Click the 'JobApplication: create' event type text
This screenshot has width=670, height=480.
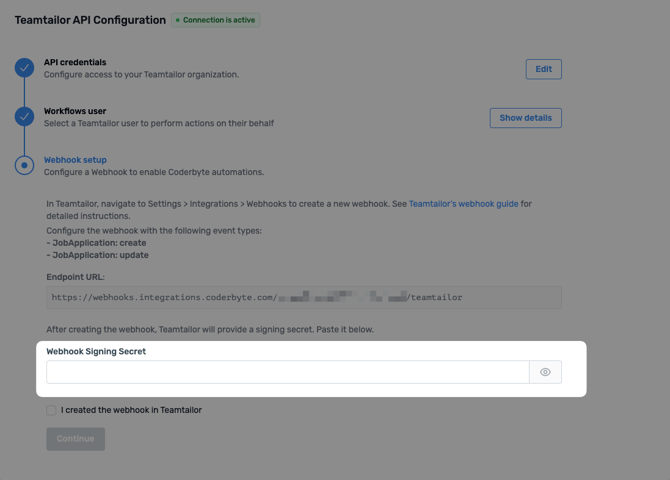[98, 243]
